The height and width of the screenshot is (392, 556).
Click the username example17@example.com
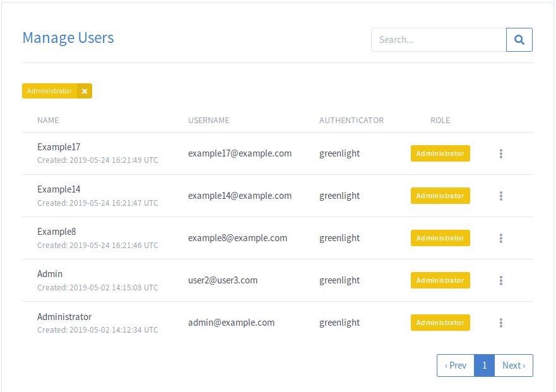pos(240,153)
